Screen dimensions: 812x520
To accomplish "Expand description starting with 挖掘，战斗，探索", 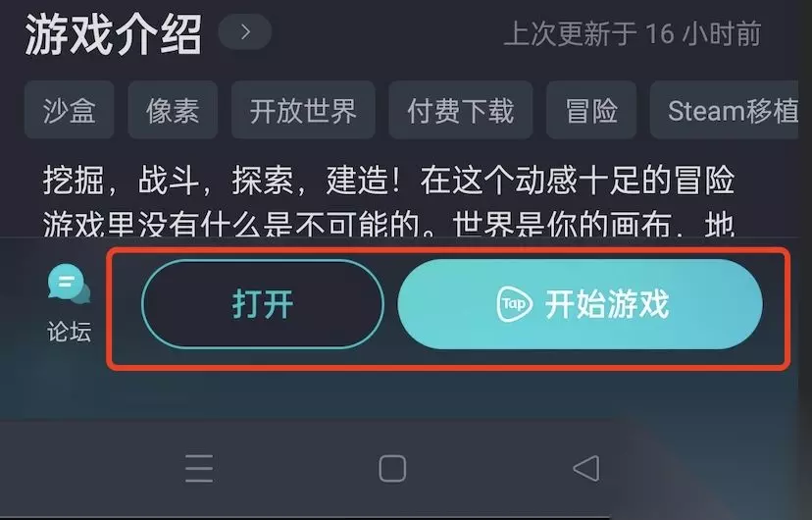I will [388, 181].
